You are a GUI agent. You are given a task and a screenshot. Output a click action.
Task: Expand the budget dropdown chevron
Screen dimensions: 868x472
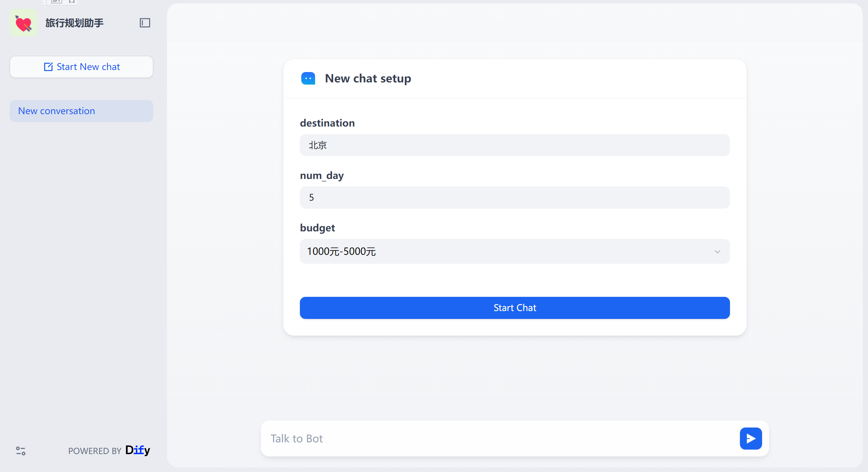pyautogui.click(x=717, y=252)
